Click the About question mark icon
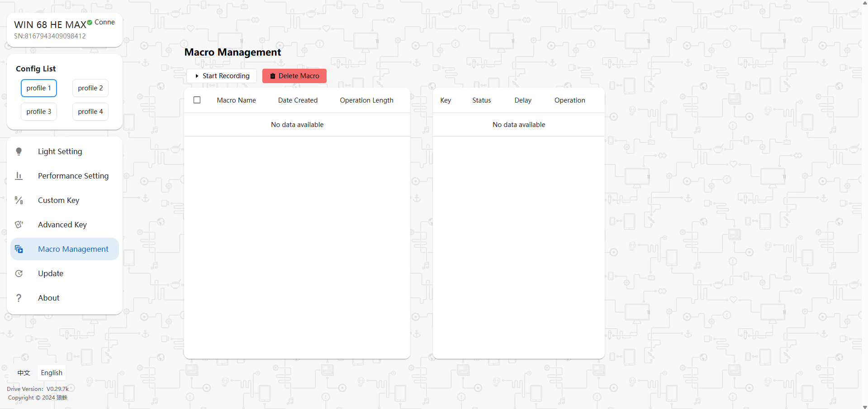 (19, 298)
